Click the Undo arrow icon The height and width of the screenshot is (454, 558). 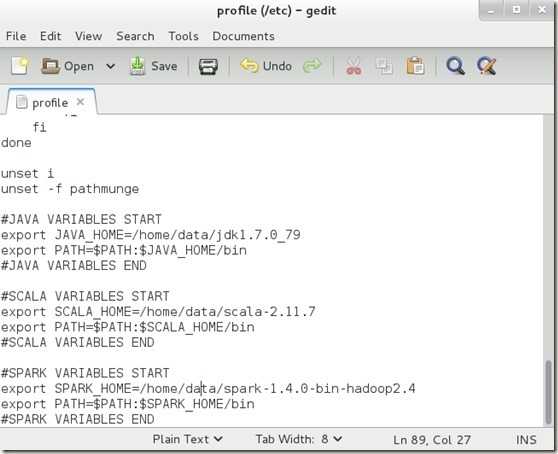coord(249,66)
